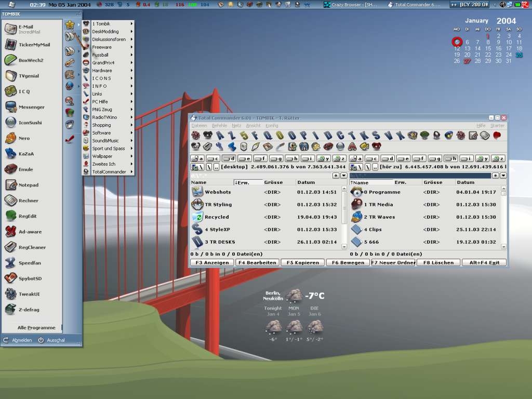Click the letter V toolbar icon
The image size is (532, 399).
tap(388, 136)
